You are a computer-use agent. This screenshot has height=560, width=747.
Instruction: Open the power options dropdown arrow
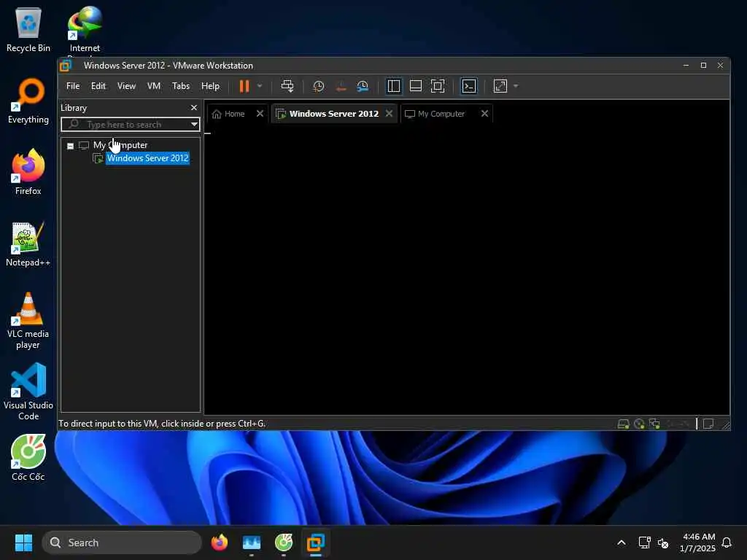click(x=260, y=86)
